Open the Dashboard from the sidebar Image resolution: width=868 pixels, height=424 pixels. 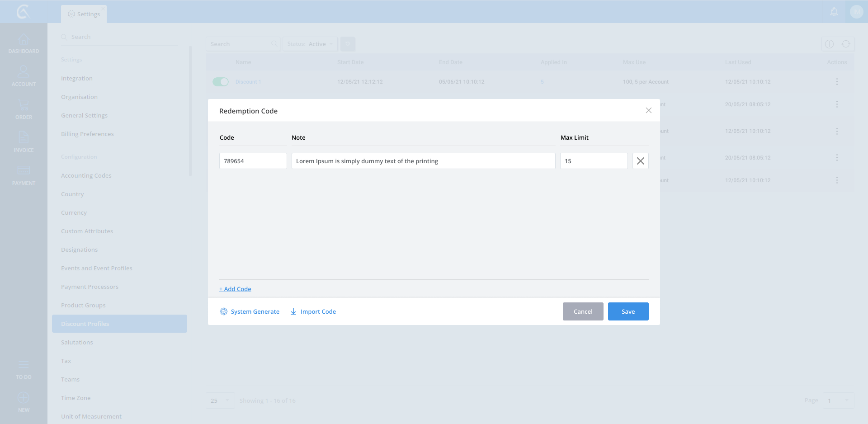point(24,44)
